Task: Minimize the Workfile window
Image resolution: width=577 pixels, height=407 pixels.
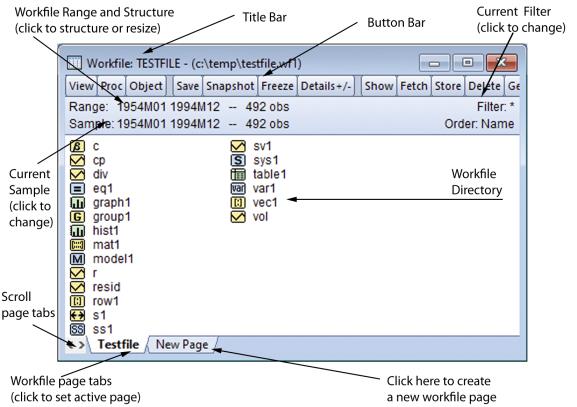Action: pyautogui.click(x=435, y=63)
